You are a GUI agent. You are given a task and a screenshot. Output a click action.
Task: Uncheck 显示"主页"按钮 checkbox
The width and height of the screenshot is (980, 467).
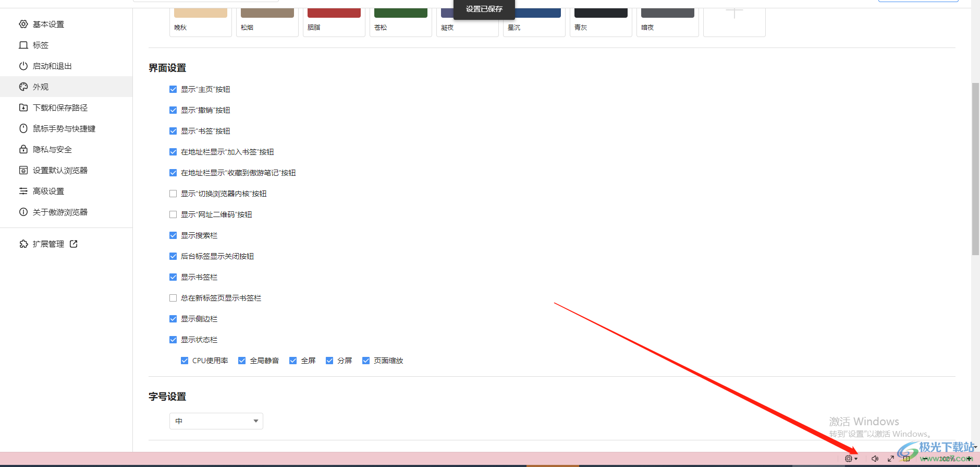[173, 89]
